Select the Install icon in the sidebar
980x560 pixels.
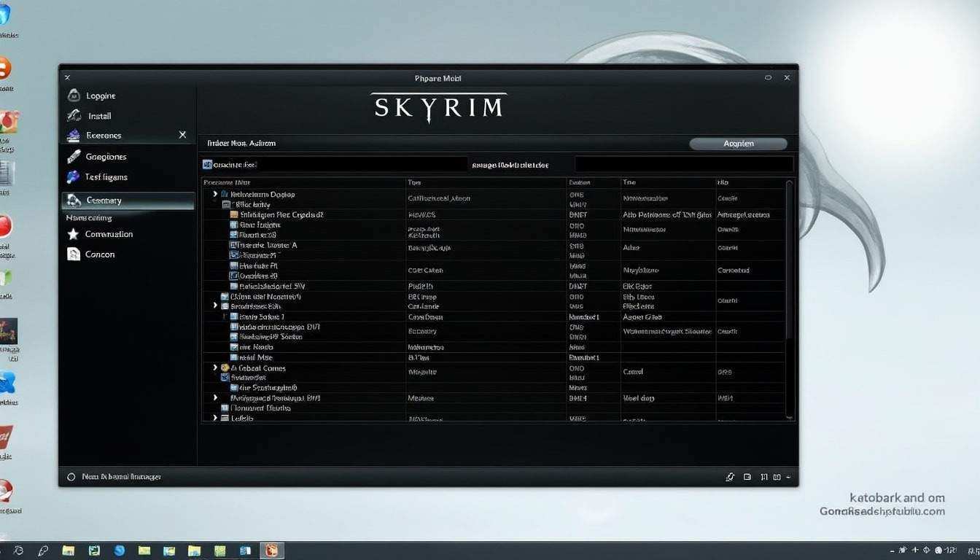(74, 115)
